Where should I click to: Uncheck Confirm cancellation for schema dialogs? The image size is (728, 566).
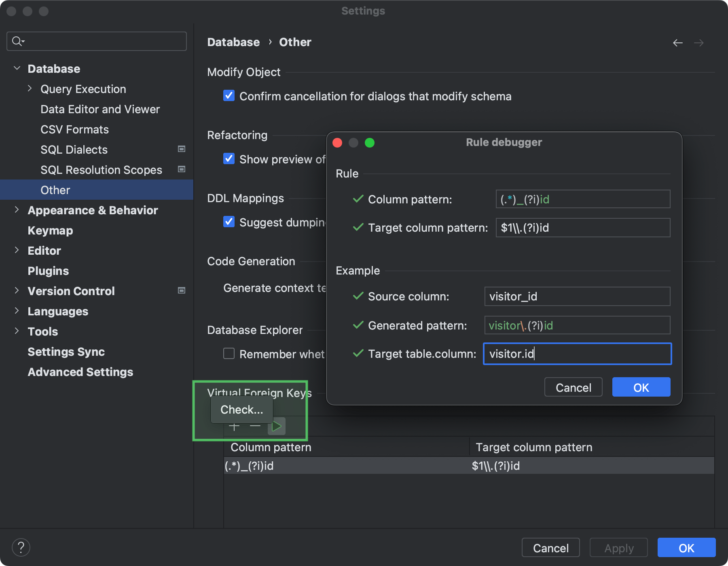click(x=229, y=95)
